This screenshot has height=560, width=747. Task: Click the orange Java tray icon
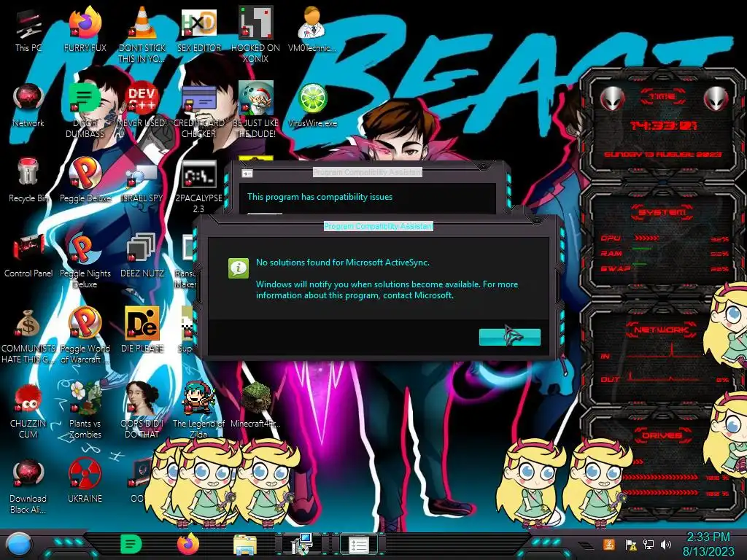609,544
